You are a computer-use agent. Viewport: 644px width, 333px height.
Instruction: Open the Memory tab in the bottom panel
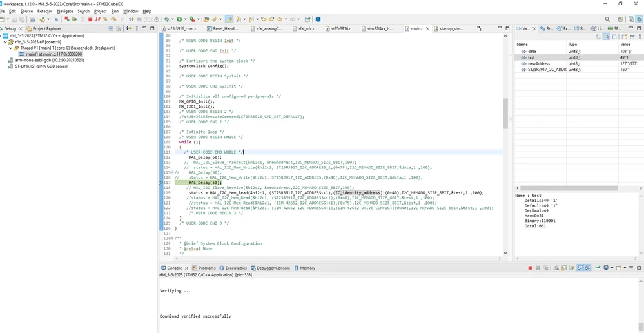pos(305,268)
